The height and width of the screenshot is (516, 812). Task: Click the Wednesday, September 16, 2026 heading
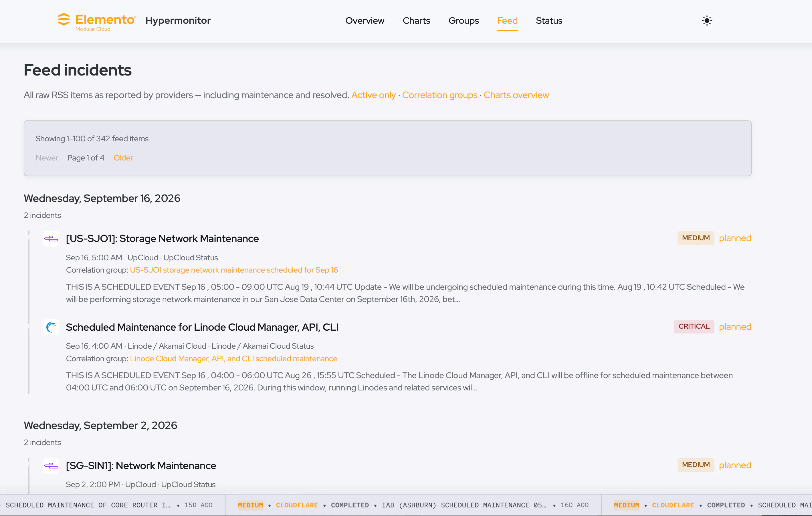tap(102, 198)
